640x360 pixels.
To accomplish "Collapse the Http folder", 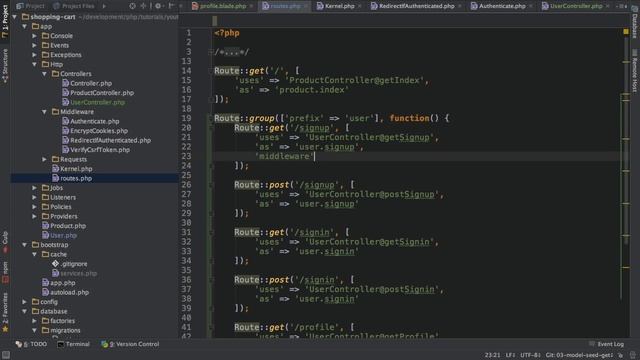I will pos(35,64).
